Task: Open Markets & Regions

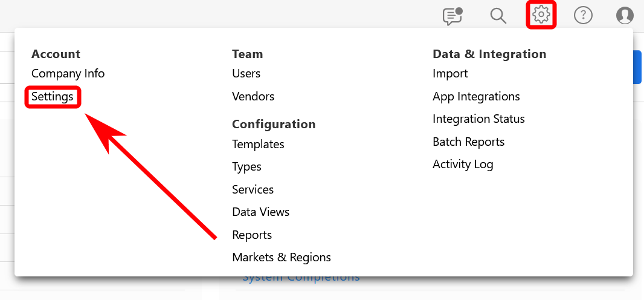Action: click(282, 258)
